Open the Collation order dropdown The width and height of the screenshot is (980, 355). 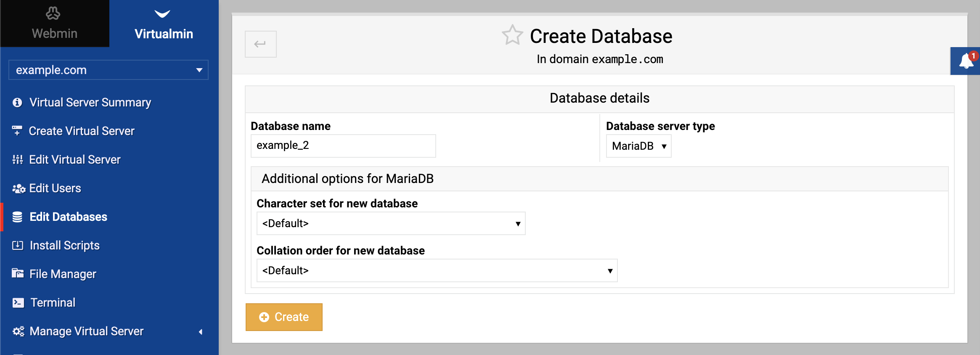click(x=437, y=270)
